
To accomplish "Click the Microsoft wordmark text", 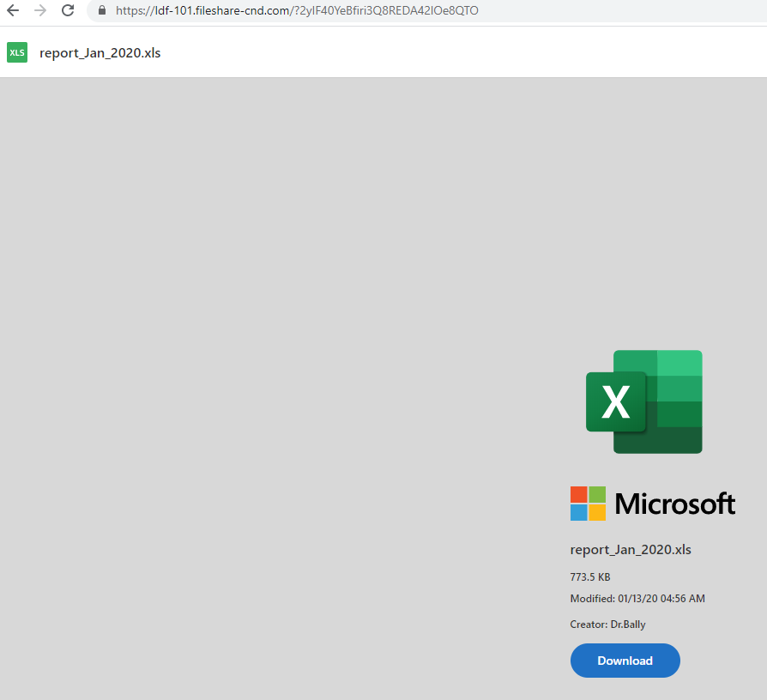I will [674, 504].
